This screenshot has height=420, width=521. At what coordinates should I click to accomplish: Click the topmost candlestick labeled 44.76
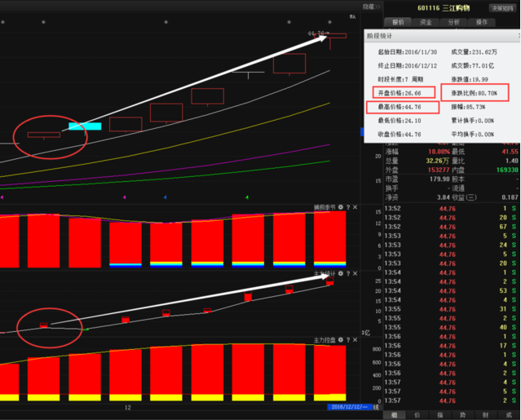click(330, 36)
